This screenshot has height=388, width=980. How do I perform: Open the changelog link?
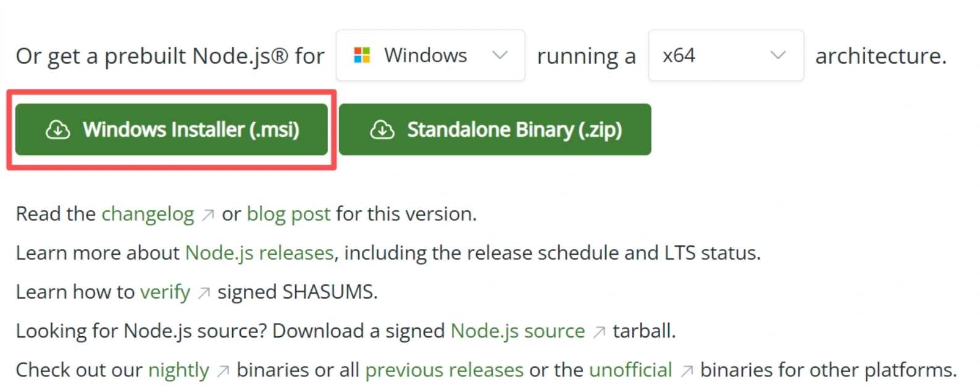[147, 213]
